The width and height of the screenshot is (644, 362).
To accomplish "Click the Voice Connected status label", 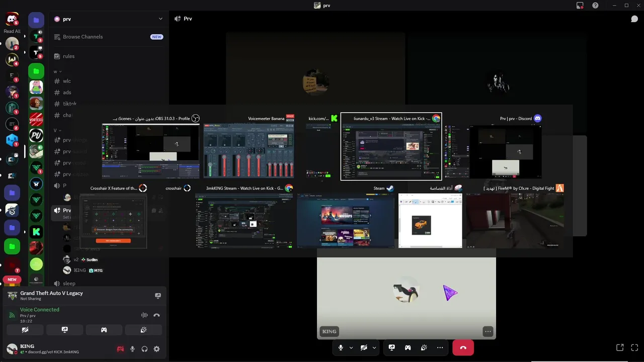I will [x=40, y=310].
